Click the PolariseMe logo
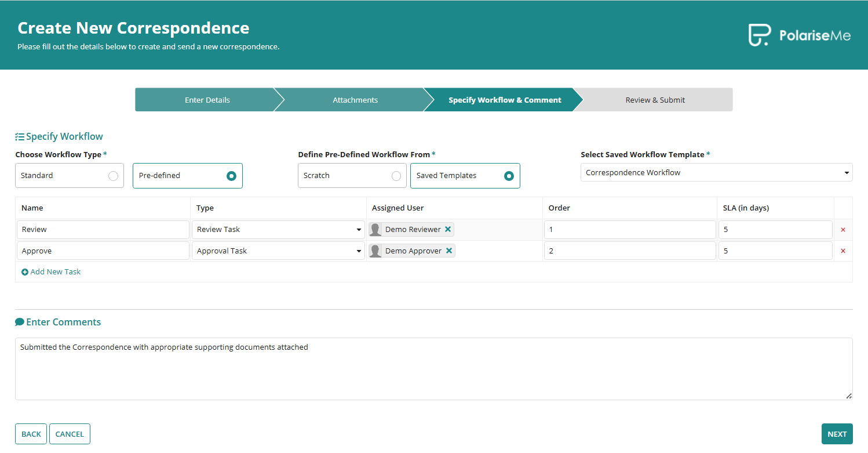The image size is (868, 453). (799, 35)
